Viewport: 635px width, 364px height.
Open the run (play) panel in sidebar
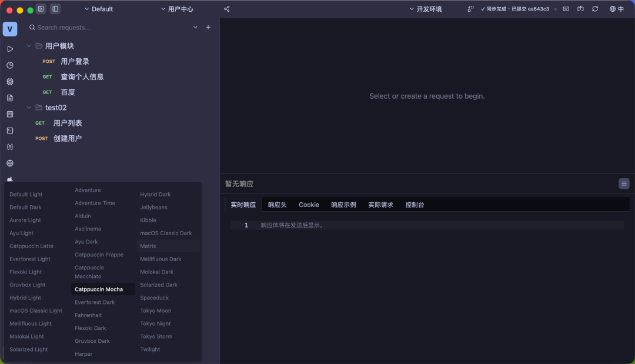coord(10,49)
